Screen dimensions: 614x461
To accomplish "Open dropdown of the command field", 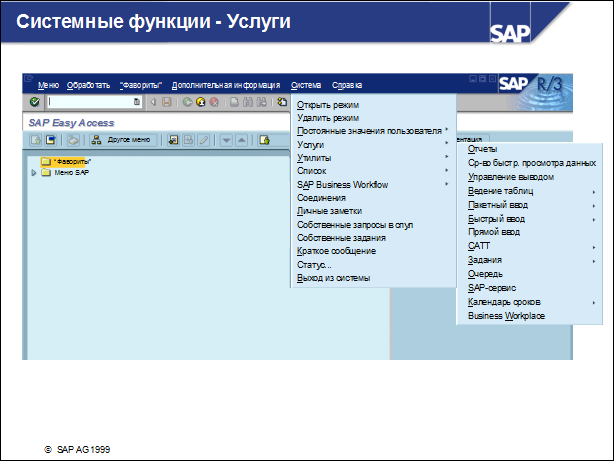I will [x=137, y=102].
